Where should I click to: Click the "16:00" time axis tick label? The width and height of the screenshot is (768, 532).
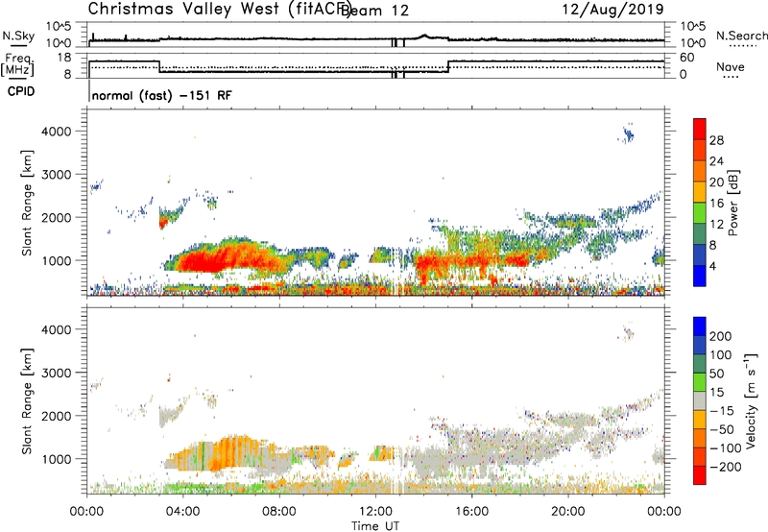471,512
